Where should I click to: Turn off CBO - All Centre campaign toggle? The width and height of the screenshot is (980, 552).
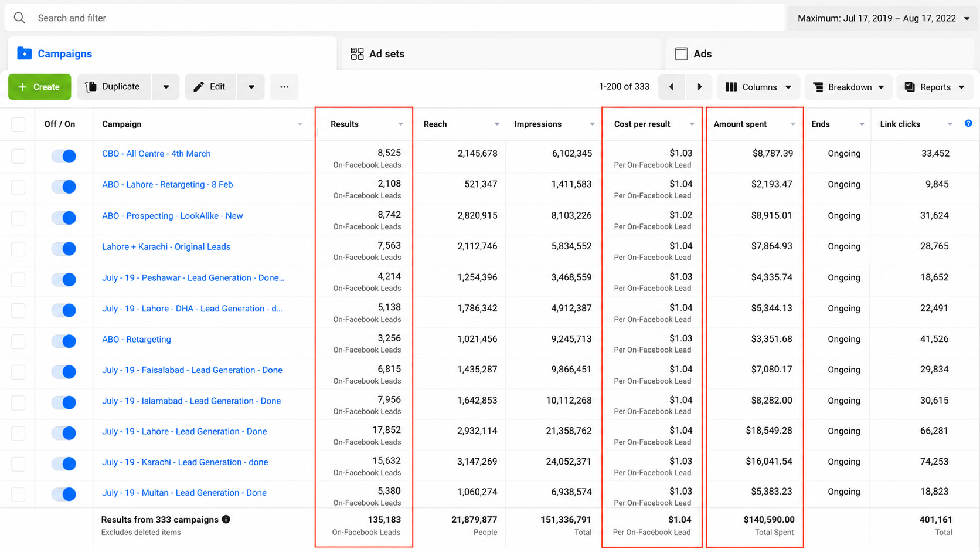click(x=63, y=156)
